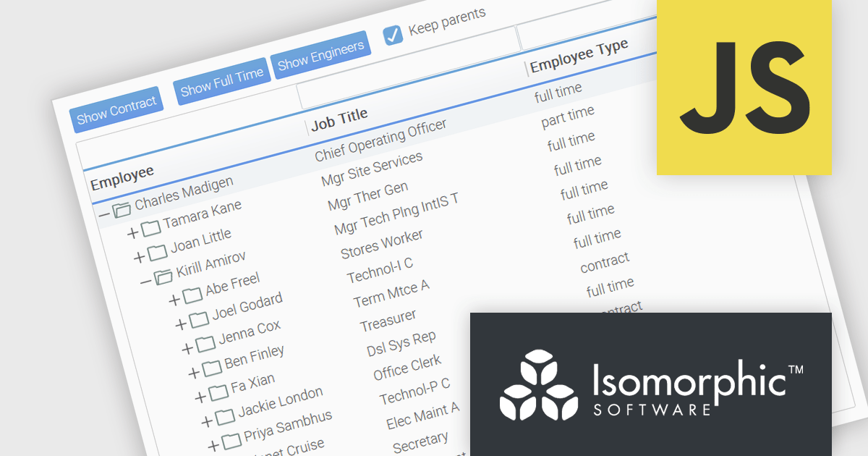868x456 pixels.
Task: Expand the Joel Godard node
Action: 181,324
